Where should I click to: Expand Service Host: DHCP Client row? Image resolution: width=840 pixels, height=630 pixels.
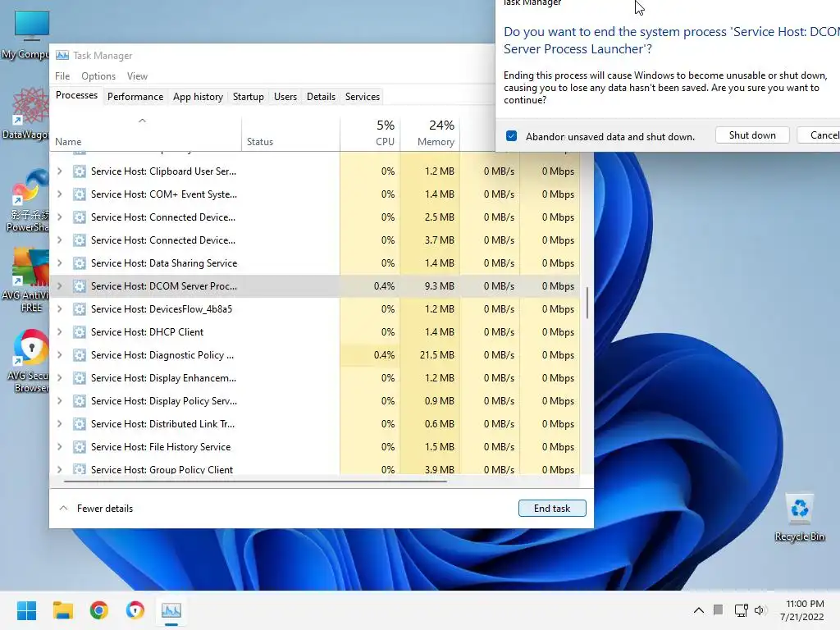click(x=59, y=332)
